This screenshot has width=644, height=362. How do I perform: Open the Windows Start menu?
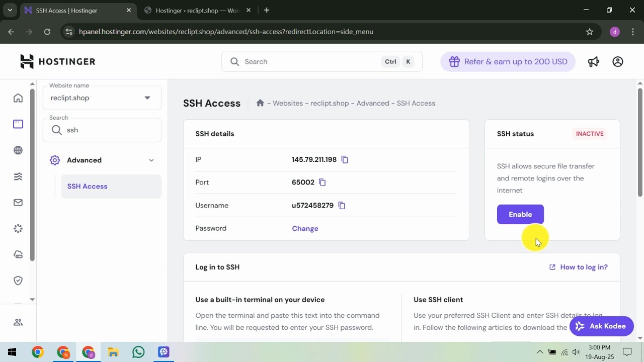(x=12, y=352)
